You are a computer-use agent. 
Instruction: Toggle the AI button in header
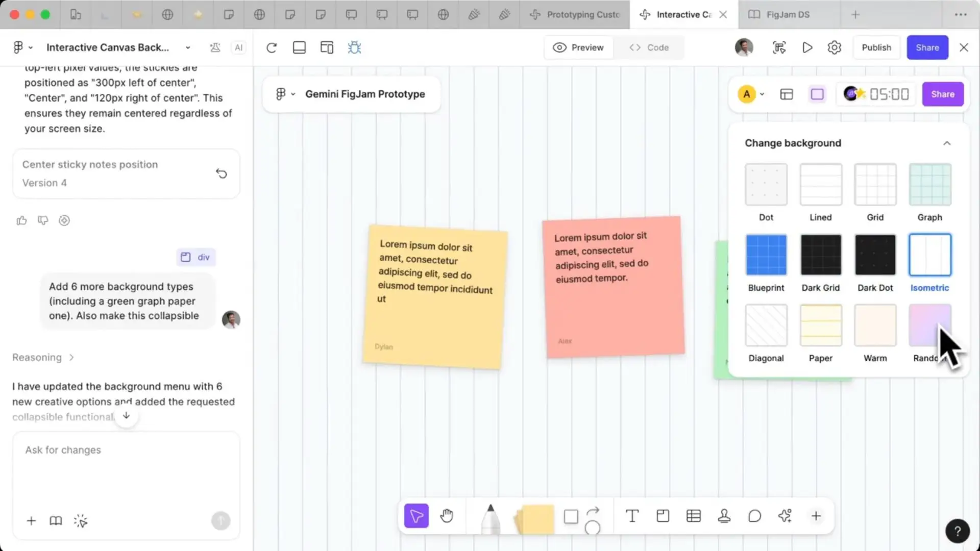pos(238,47)
